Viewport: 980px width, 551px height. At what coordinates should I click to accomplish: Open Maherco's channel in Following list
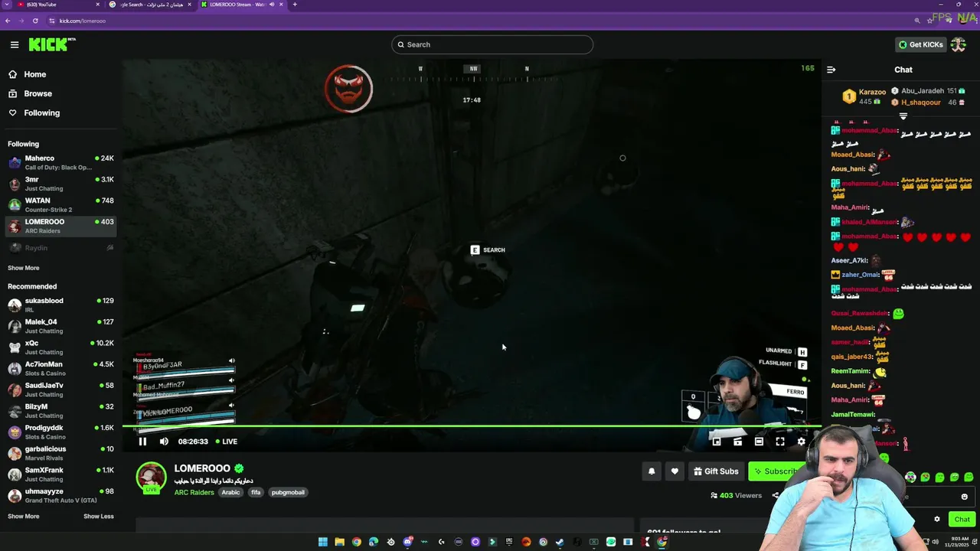coord(60,162)
